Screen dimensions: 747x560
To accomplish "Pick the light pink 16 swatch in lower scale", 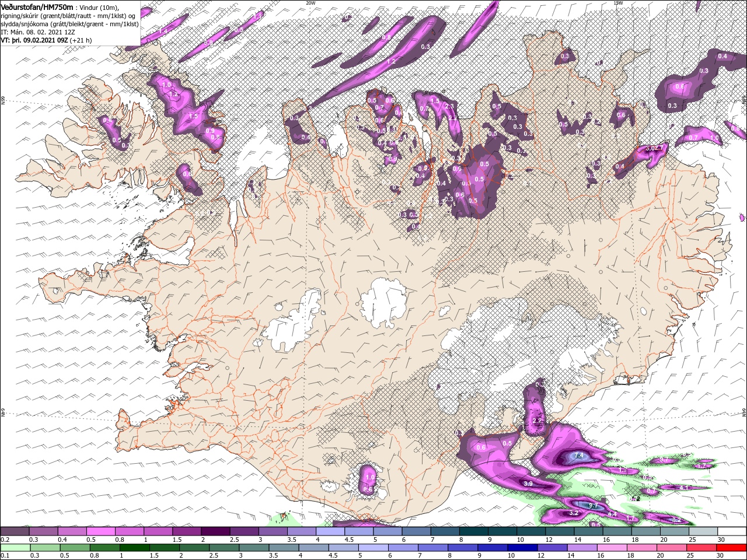I will tap(611, 548).
